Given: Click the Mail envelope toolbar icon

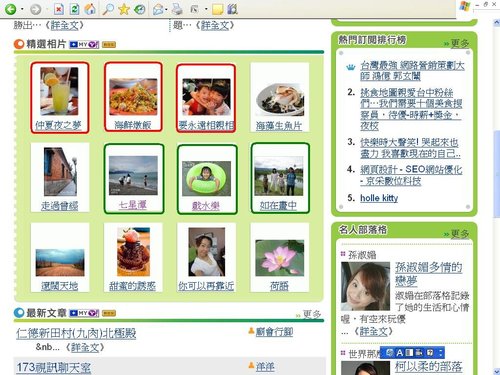Looking at the screenshot, I should (x=158, y=9).
